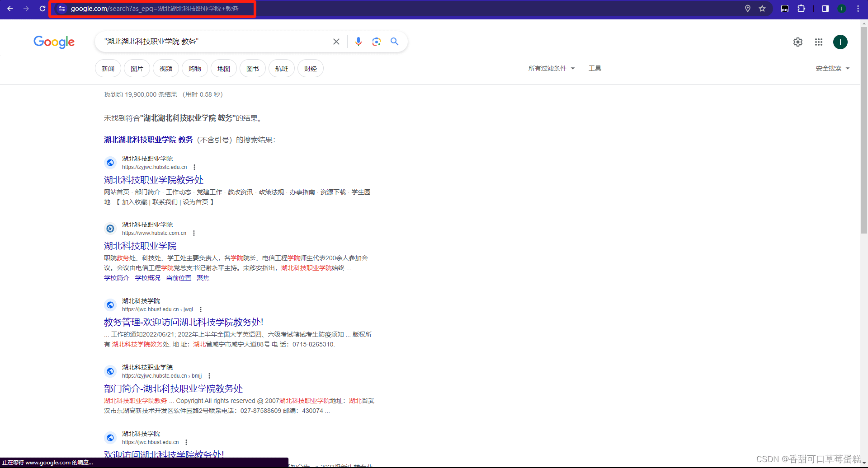Open site information icon in address bar
This screenshot has width=868, height=468.
pos(62,9)
